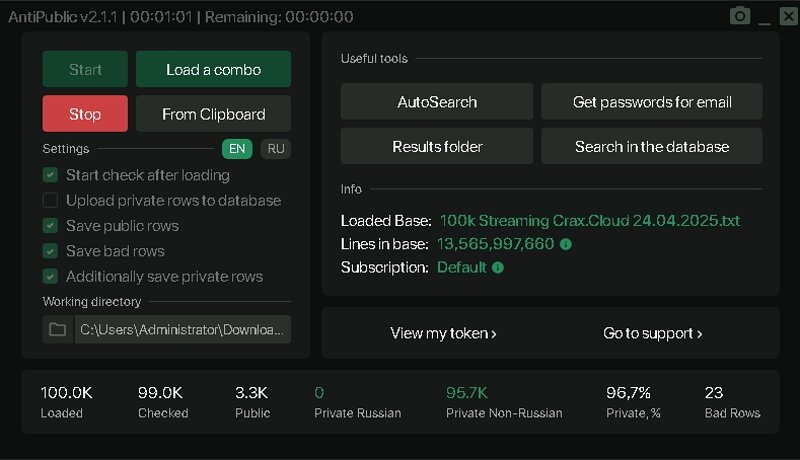Show info tooltip next to Lines in base
This screenshot has width=800, height=460.
565,244
